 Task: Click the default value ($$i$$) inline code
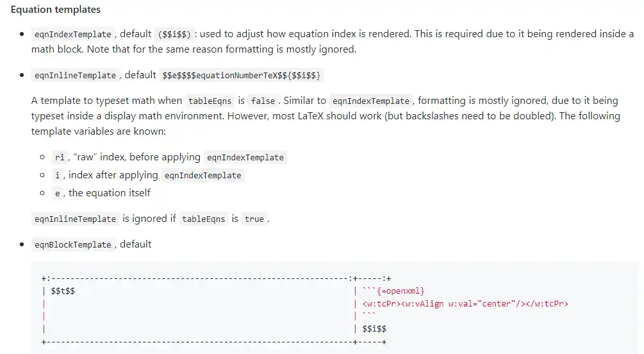(174, 34)
